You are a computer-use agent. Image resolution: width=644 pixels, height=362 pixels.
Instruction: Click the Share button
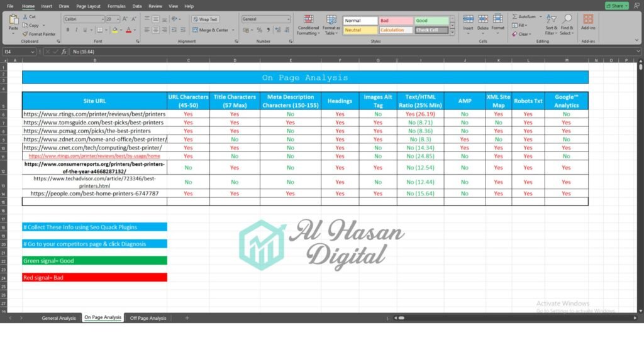616,6
